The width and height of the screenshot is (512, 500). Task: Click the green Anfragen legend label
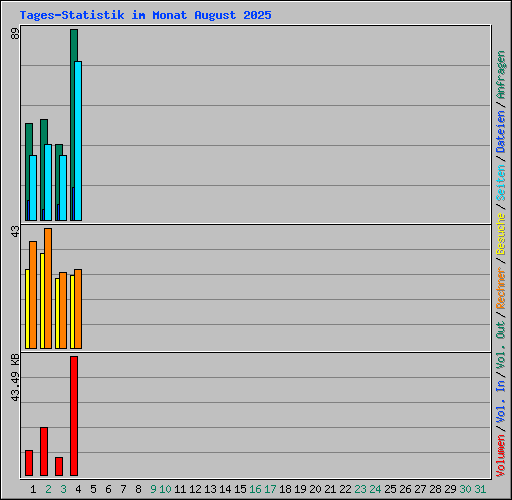click(x=501, y=75)
